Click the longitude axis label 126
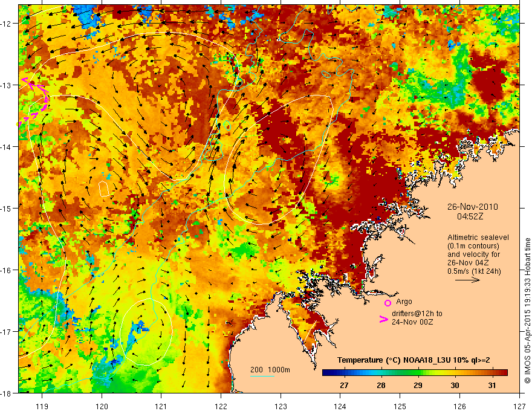 point(459,406)
